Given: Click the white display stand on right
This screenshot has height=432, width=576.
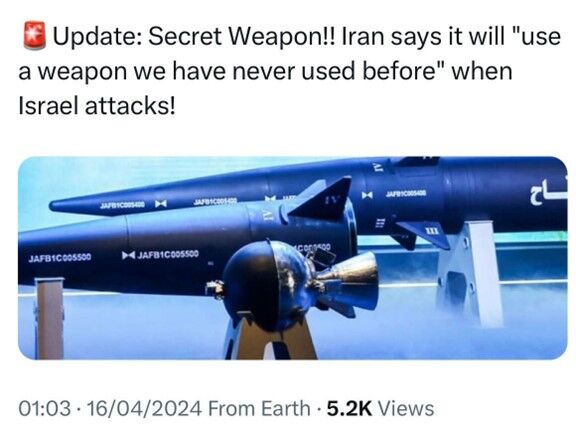Looking at the screenshot, I should tap(471, 270).
